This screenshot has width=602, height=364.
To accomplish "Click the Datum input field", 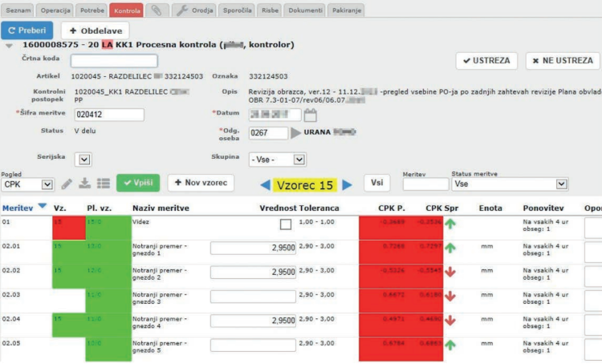I will 275,115.
